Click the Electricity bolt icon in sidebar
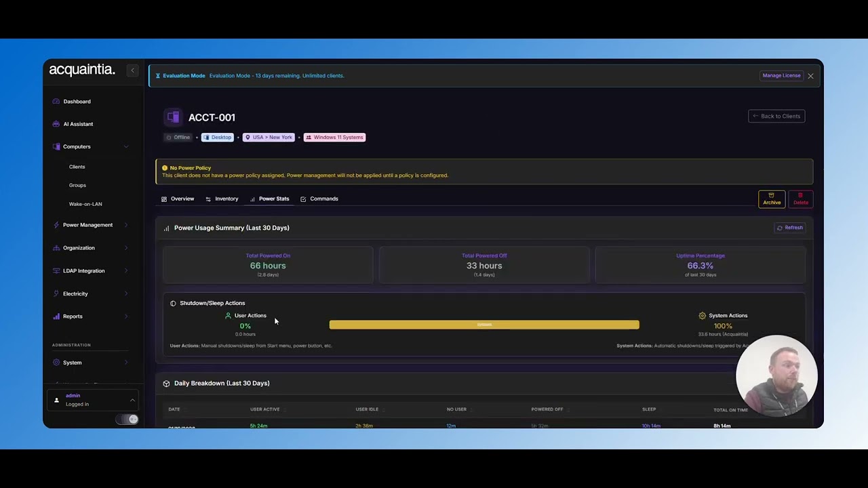This screenshot has height=488, width=868. (56, 293)
